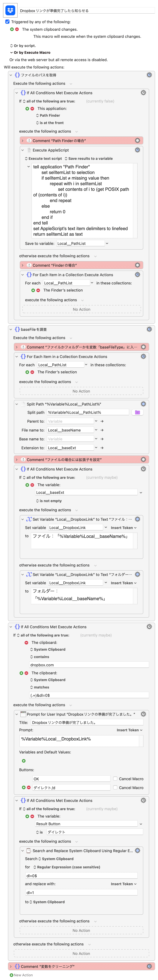
Task: Open gear menu for ファイルのパスを取得 group
Action: click(x=149, y=75)
